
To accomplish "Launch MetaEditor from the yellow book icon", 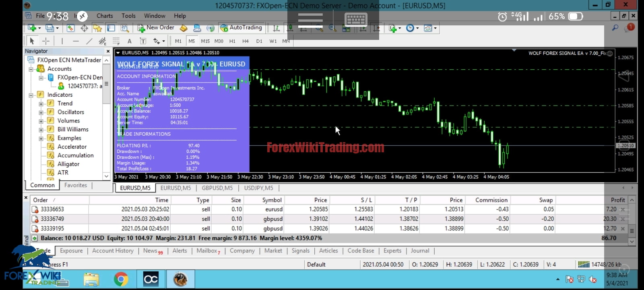I will [184, 28].
